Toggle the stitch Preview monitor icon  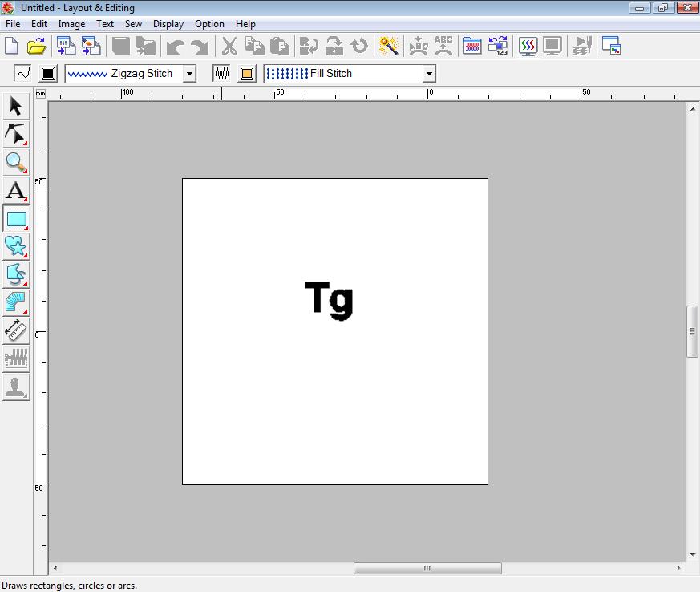tap(528, 46)
